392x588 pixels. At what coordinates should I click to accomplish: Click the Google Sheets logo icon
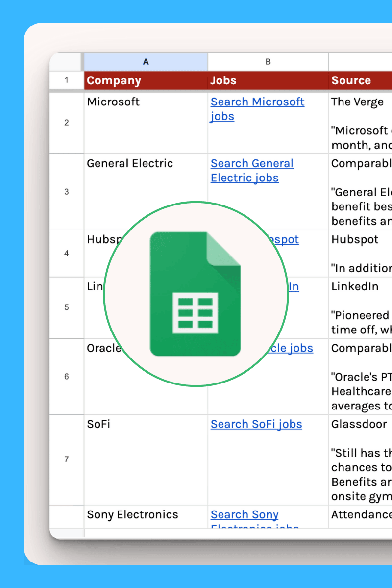[195, 294]
